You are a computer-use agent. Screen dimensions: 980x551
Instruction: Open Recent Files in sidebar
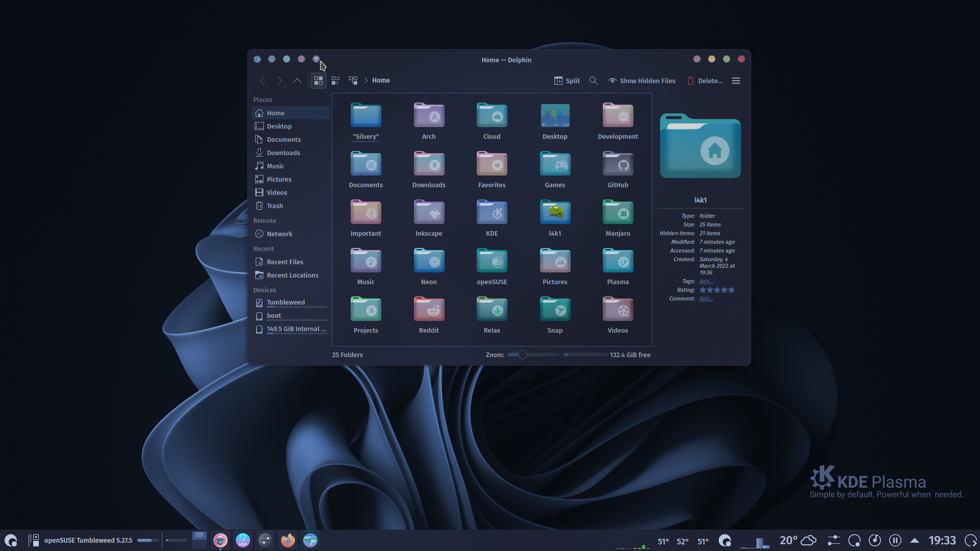coord(290,262)
